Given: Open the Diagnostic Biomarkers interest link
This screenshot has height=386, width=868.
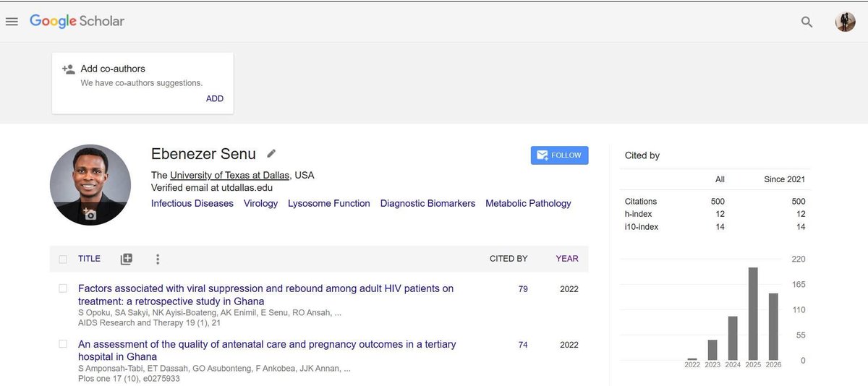Looking at the screenshot, I should [428, 204].
